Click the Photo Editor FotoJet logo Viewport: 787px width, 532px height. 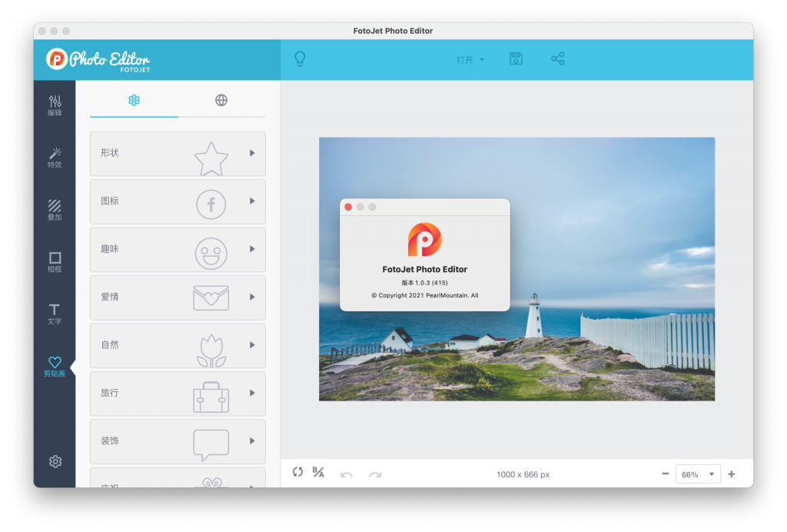click(x=98, y=60)
